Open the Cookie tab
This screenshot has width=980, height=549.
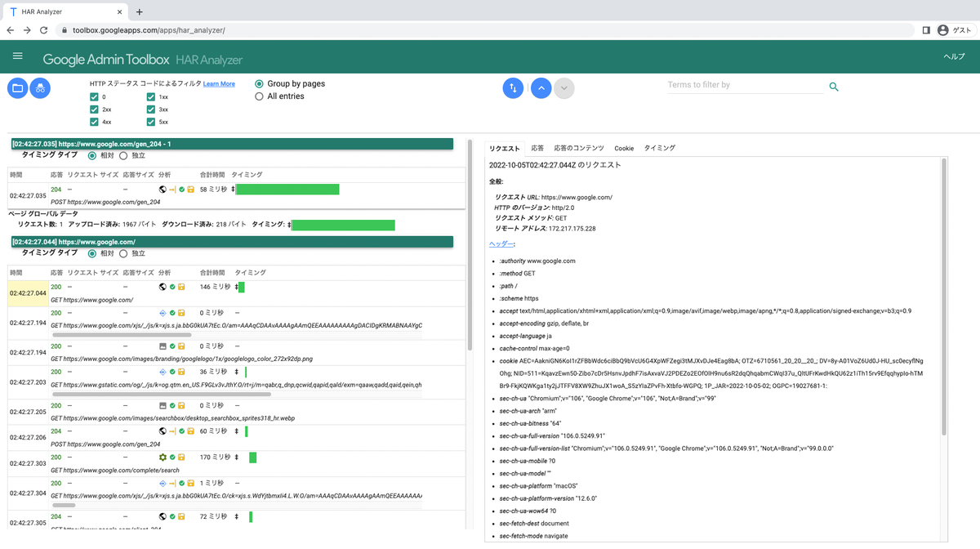[x=624, y=148]
